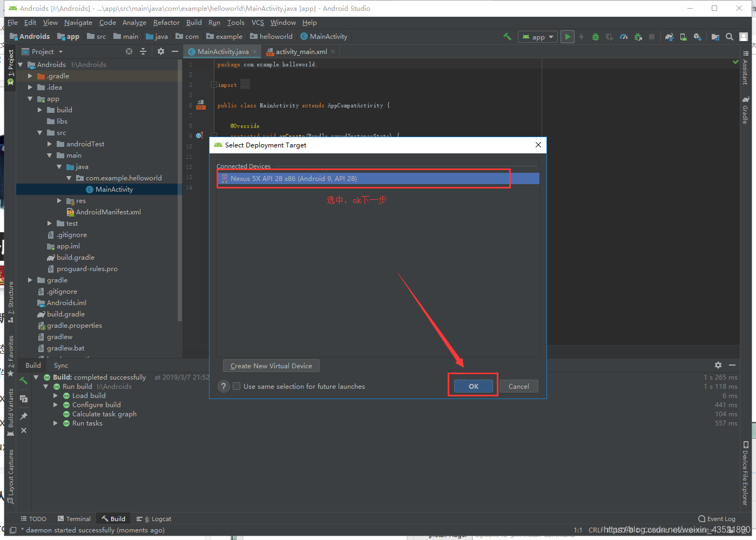
Task: Expand Configure build in Build output
Action: click(56, 405)
